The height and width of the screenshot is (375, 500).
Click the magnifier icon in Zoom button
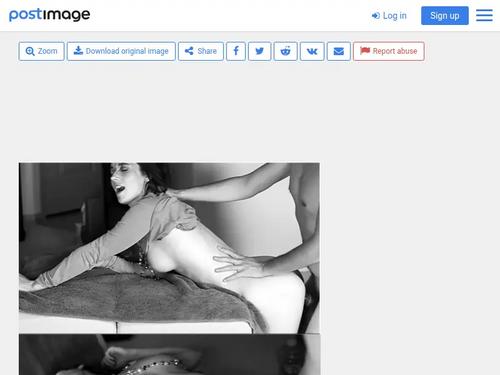pos(30,51)
